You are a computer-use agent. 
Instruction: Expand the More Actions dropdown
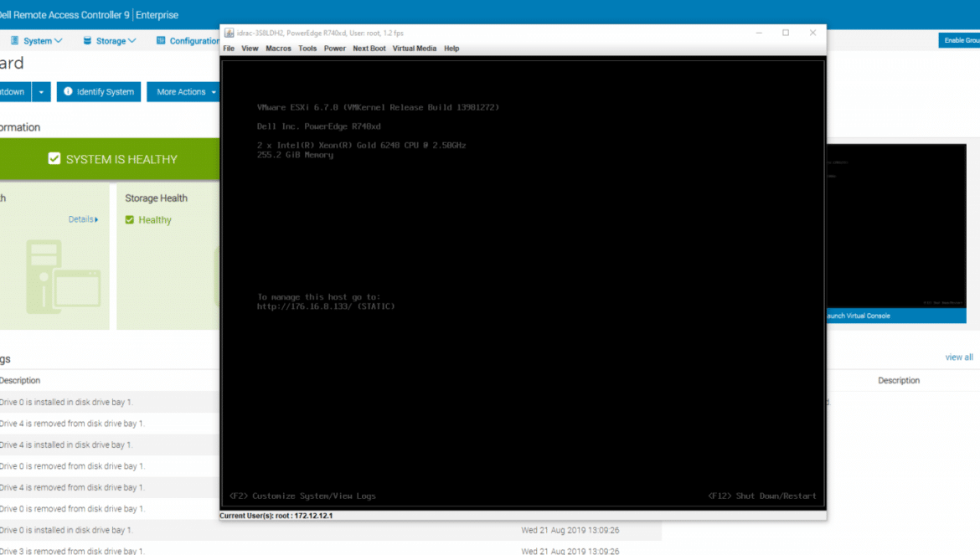click(x=183, y=92)
